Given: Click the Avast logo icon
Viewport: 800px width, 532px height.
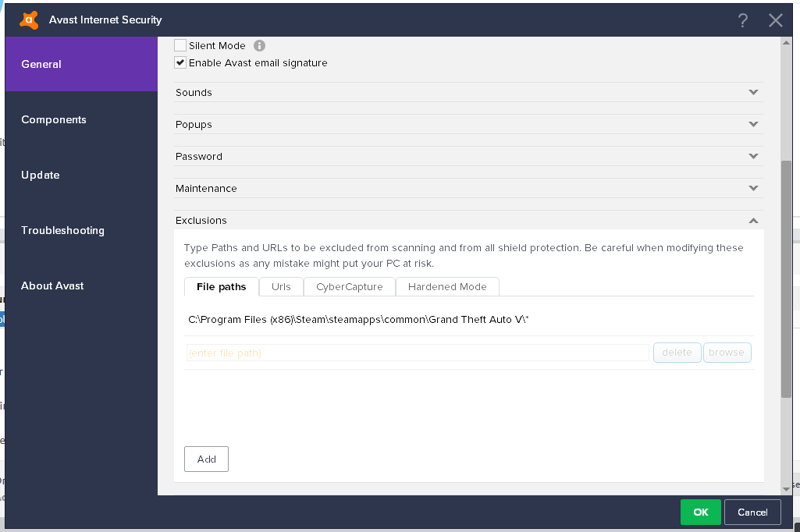Looking at the screenshot, I should 30,20.
